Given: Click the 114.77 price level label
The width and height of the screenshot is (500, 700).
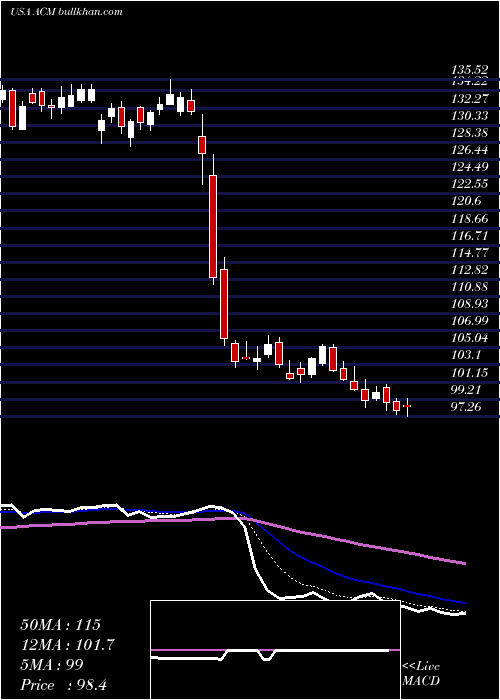Looking at the screenshot, I should point(469,253).
